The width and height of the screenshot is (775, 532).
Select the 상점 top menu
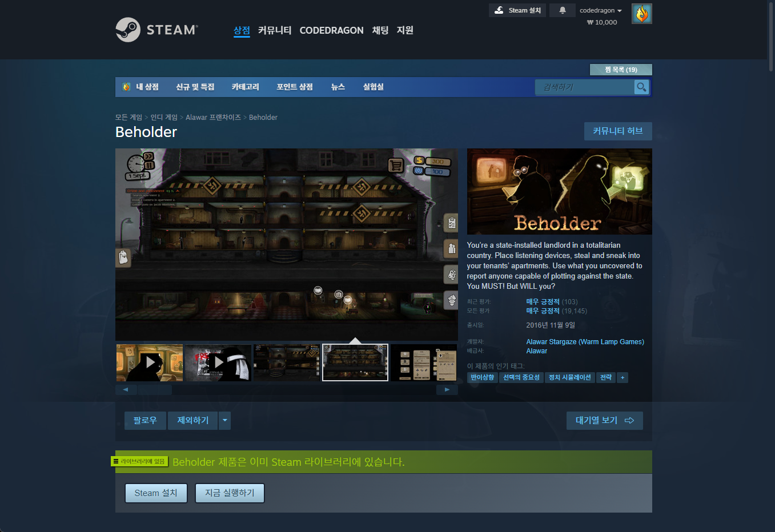[x=242, y=30]
